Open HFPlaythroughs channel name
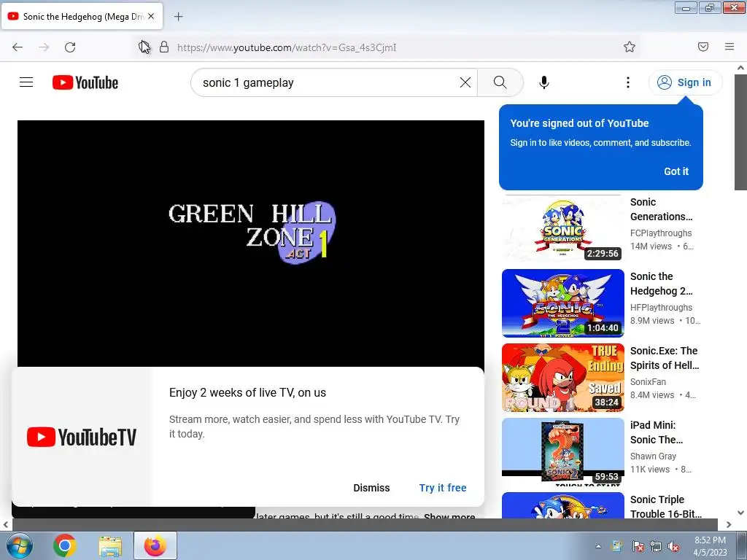747x560 pixels. pyautogui.click(x=661, y=307)
